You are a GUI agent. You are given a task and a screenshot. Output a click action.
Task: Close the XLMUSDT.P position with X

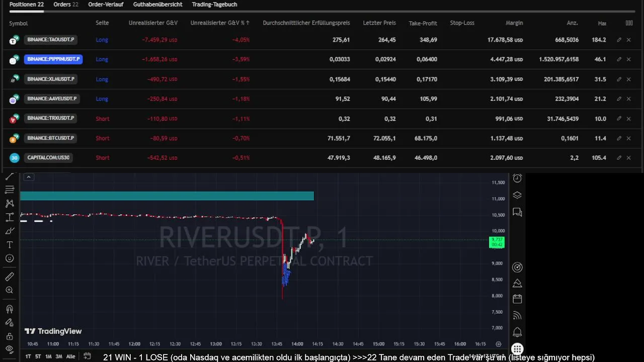(629, 79)
